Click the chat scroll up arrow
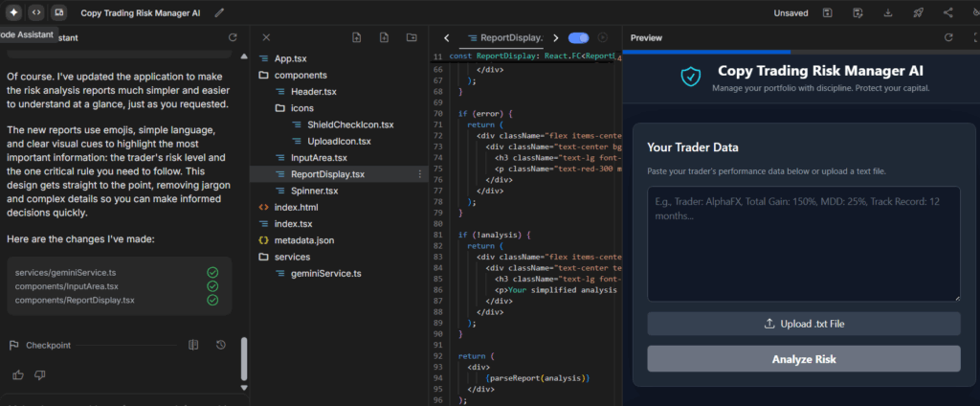The height and width of the screenshot is (406, 980). click(x=244, y=56)
